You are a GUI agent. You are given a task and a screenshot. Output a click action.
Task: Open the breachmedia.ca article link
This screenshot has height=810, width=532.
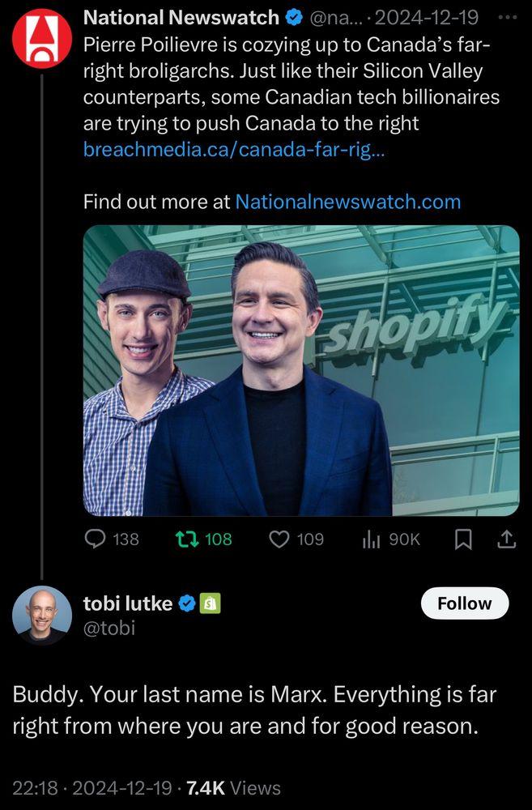click(x=235, y=150)
